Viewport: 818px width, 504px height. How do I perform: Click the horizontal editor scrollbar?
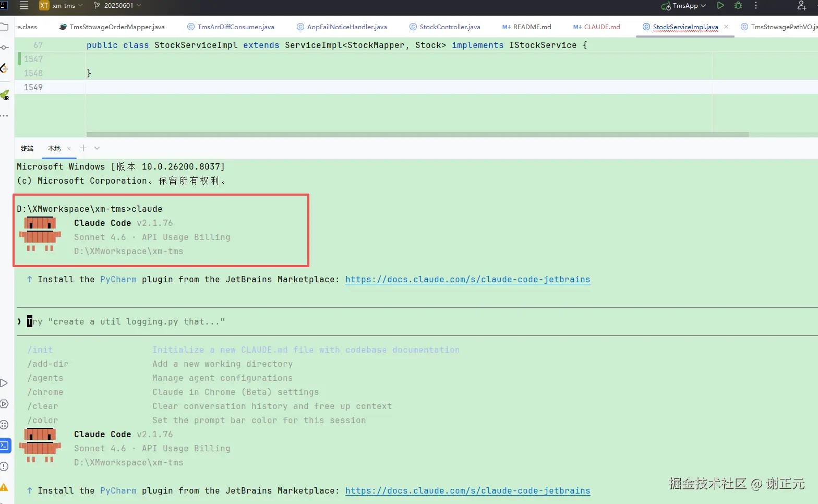(x=417, y=135)
